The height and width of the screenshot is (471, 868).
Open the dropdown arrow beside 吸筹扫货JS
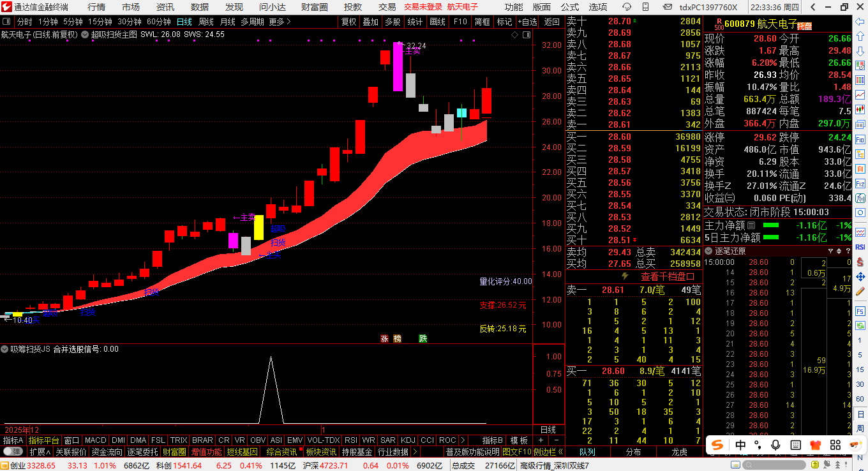[4, 349]
